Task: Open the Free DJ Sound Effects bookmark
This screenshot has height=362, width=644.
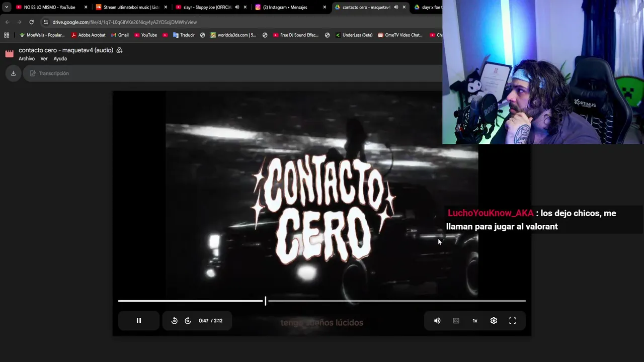Action: (x=296, y=35)
